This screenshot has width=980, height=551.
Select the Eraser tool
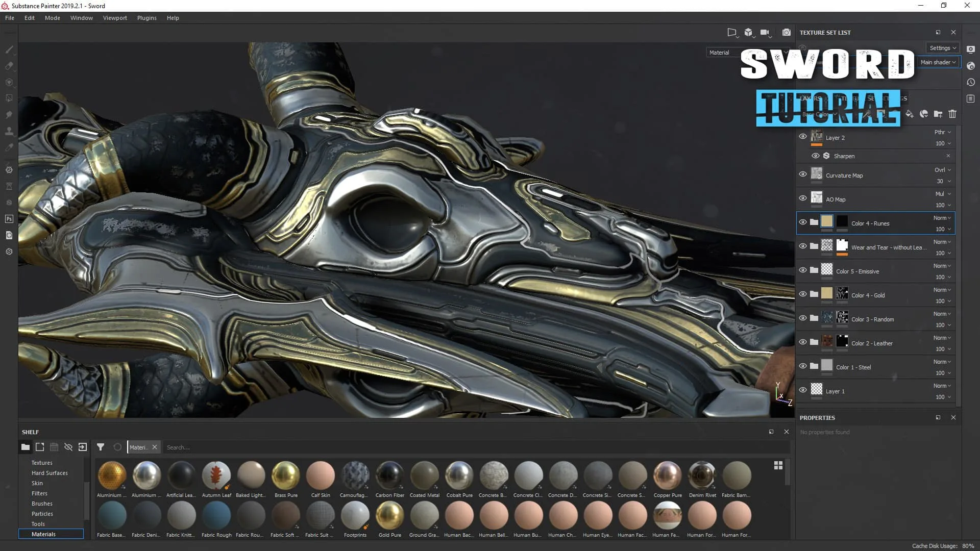click(9, 66)
